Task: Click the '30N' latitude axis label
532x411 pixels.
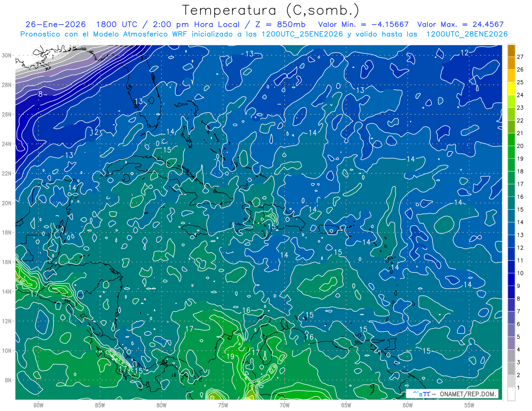Action: 7,55
